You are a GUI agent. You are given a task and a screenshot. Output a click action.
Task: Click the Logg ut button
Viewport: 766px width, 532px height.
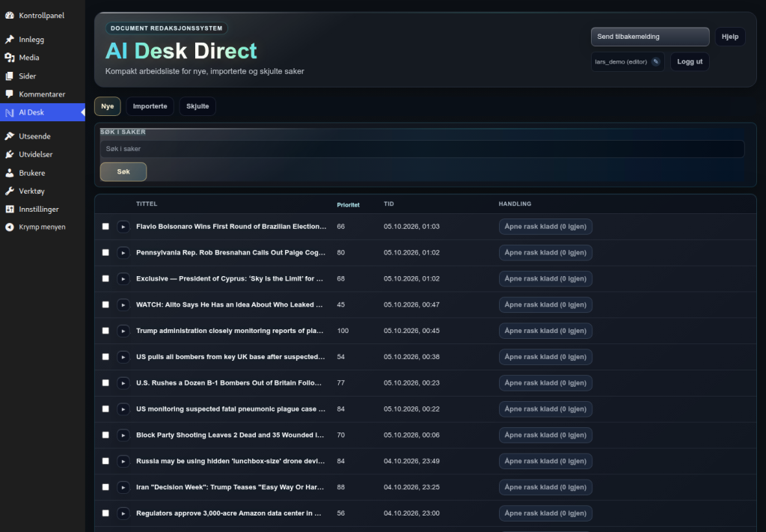pos(689,61)
